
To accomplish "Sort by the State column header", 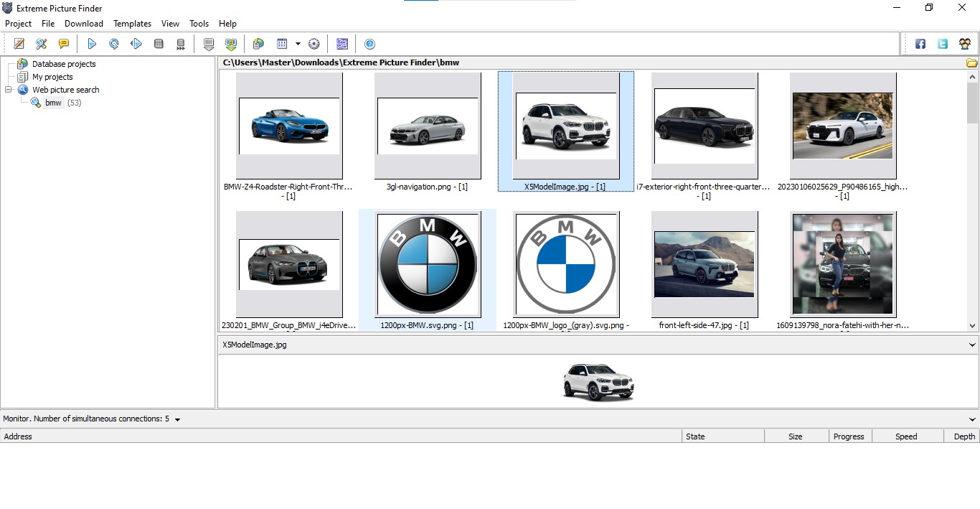I will click(x=723, y=436).
